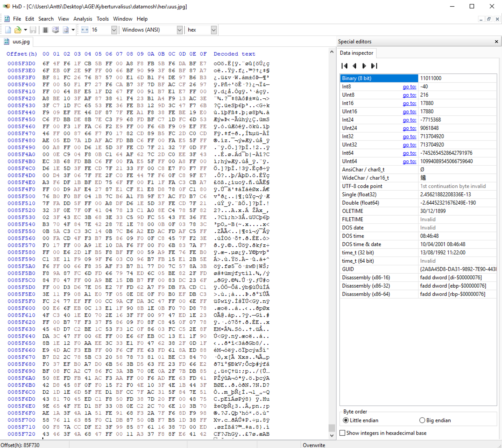Click the go to link for Int32
Screen dimensions: 502x448
409,136
